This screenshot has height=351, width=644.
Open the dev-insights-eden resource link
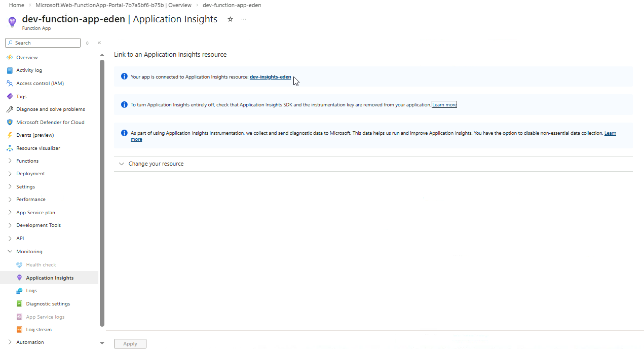pyautogui.click(x=270, y=77)
